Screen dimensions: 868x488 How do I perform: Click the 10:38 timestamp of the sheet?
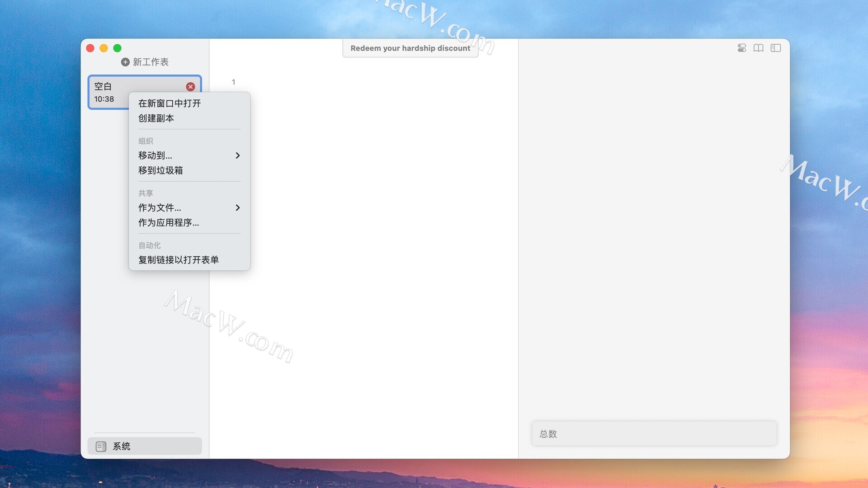coord(104,99)
